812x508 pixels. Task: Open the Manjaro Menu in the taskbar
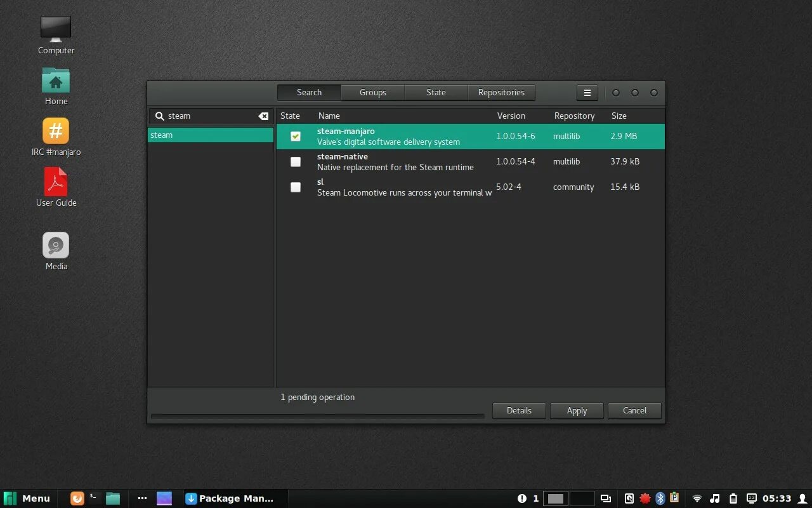pos(27,498)
